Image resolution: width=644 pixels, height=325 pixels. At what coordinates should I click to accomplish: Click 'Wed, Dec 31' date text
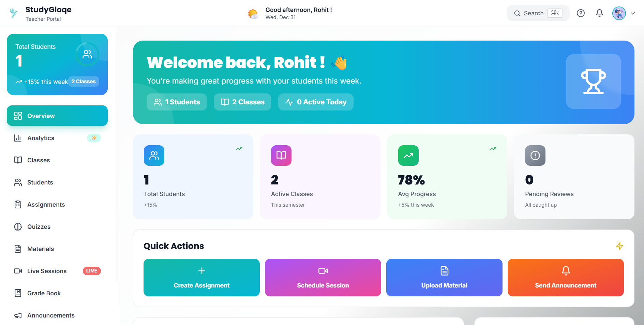tap(281, 17)
